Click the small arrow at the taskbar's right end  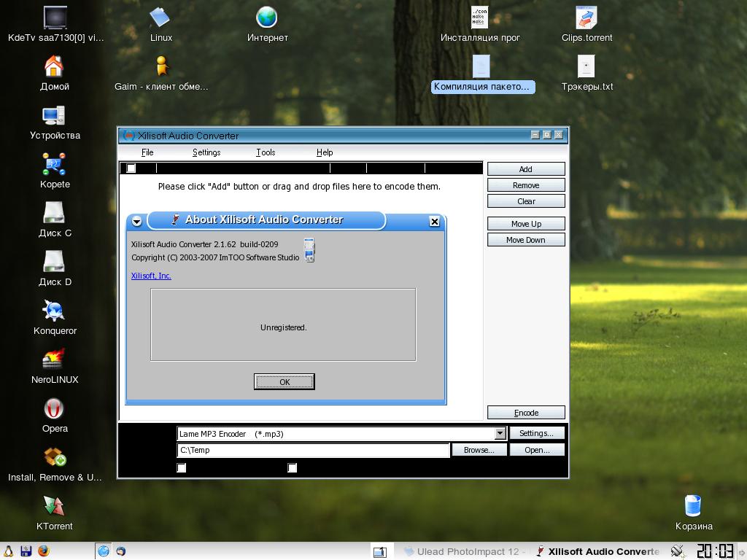(742, 551)
